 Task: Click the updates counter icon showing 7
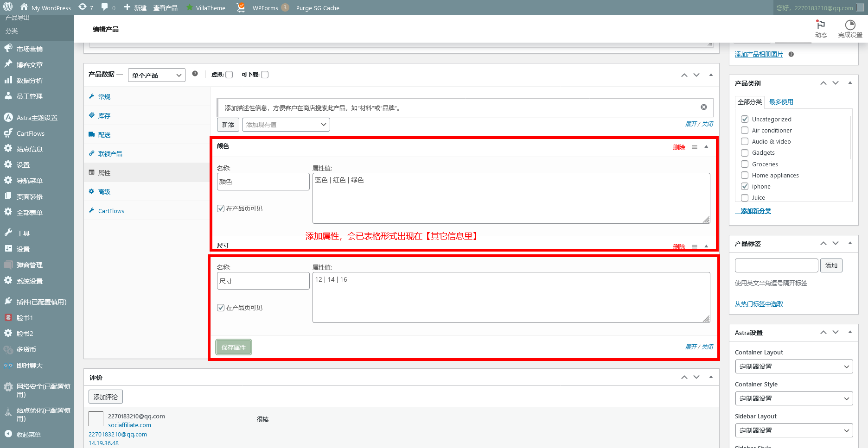pyautogui.click(x=83, y=7)
